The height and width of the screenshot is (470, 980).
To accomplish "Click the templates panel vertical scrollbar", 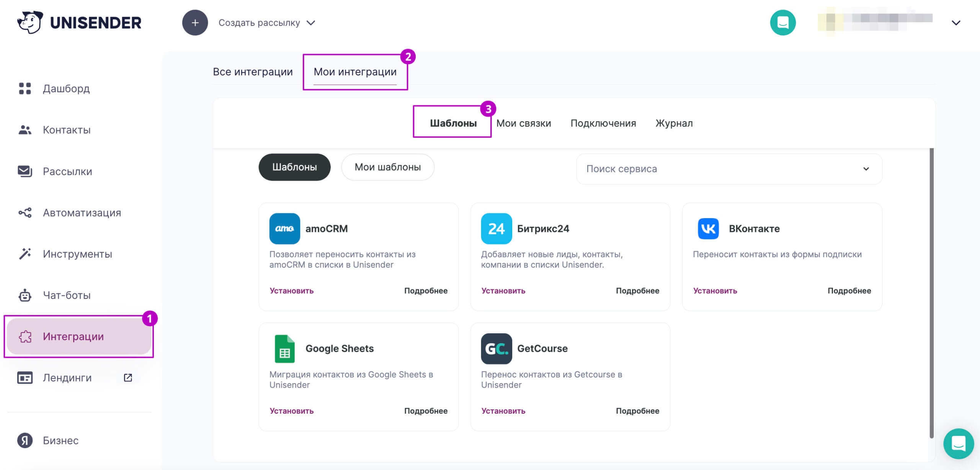I will (x=931, y=293).
